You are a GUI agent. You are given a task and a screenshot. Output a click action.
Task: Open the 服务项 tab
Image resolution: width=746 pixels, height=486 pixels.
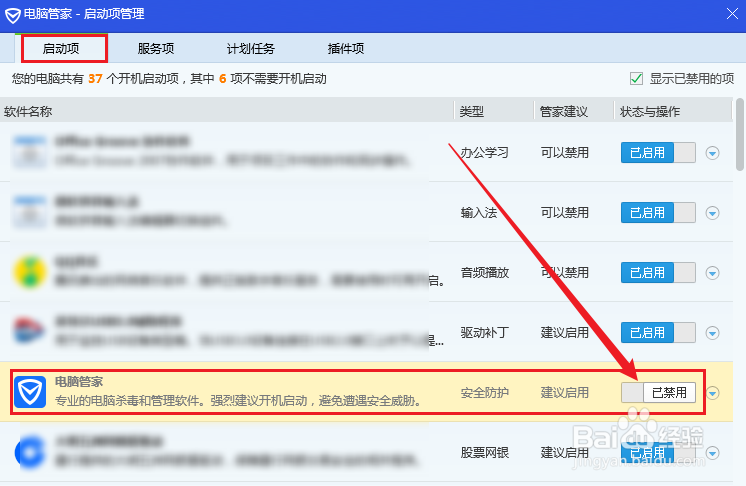click(x=156, y=49)
